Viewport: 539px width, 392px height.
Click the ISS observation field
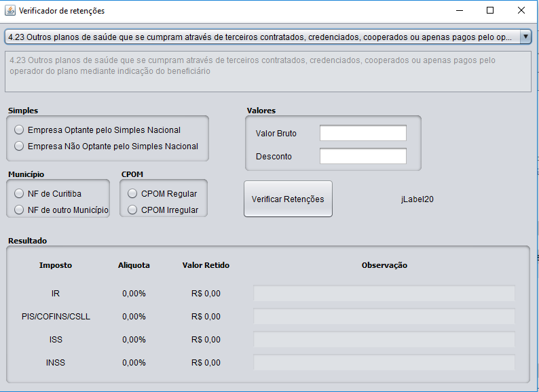384,339
